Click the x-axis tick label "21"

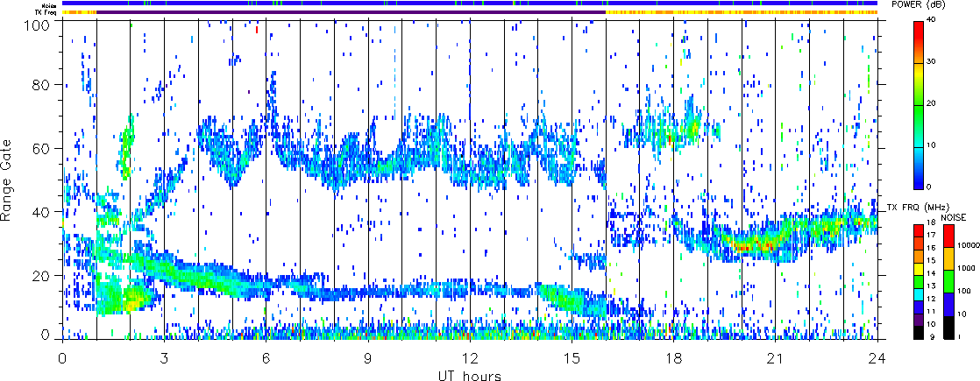(x=776, y=358)
